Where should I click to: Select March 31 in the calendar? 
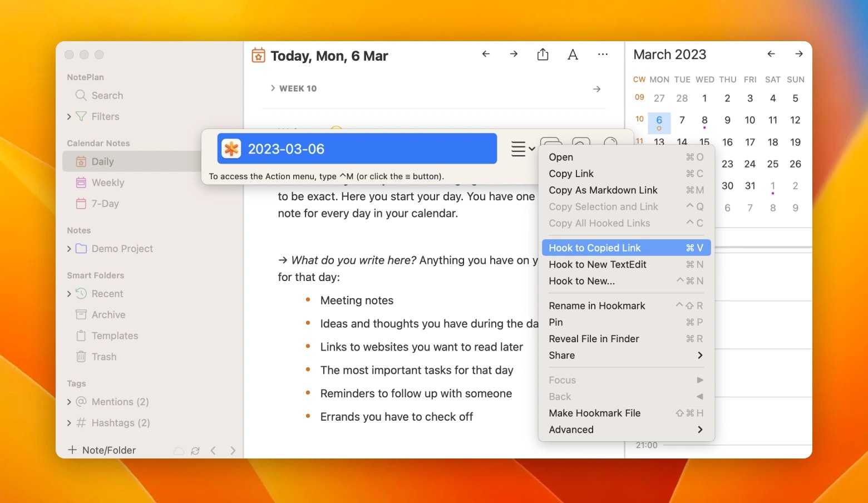(x=750, y=185)
